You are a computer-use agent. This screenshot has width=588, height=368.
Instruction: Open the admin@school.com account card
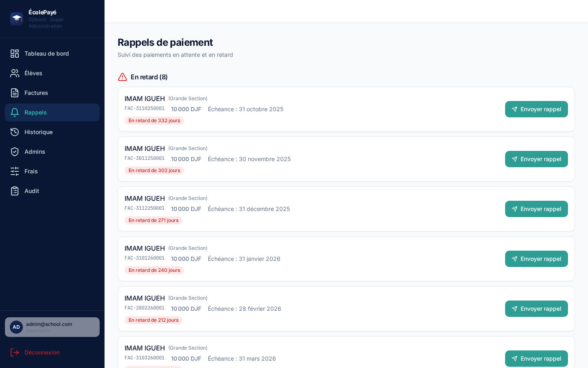click(52, 327)
